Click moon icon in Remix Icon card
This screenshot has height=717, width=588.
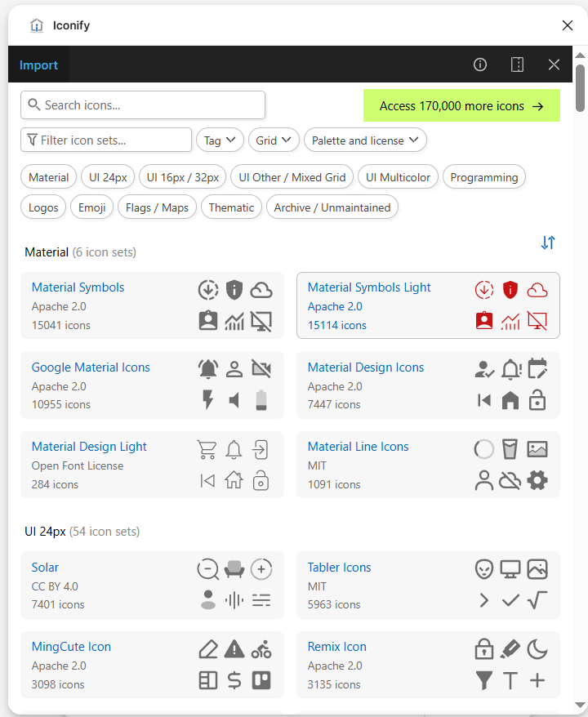537,649
